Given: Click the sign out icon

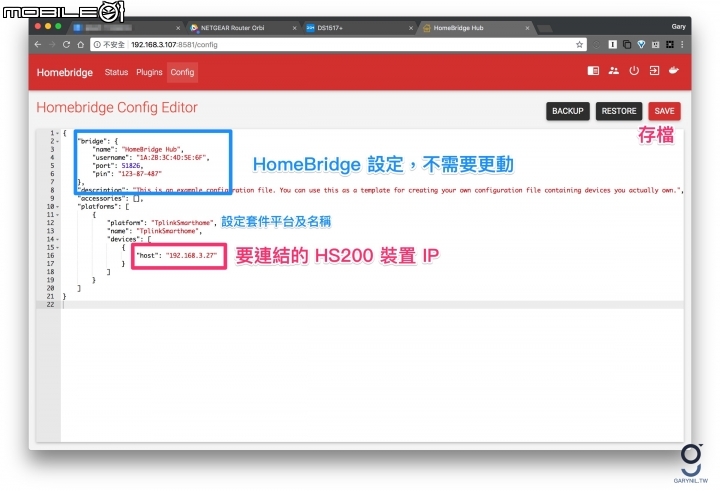Looking at the screenshot, I should 654,71.
